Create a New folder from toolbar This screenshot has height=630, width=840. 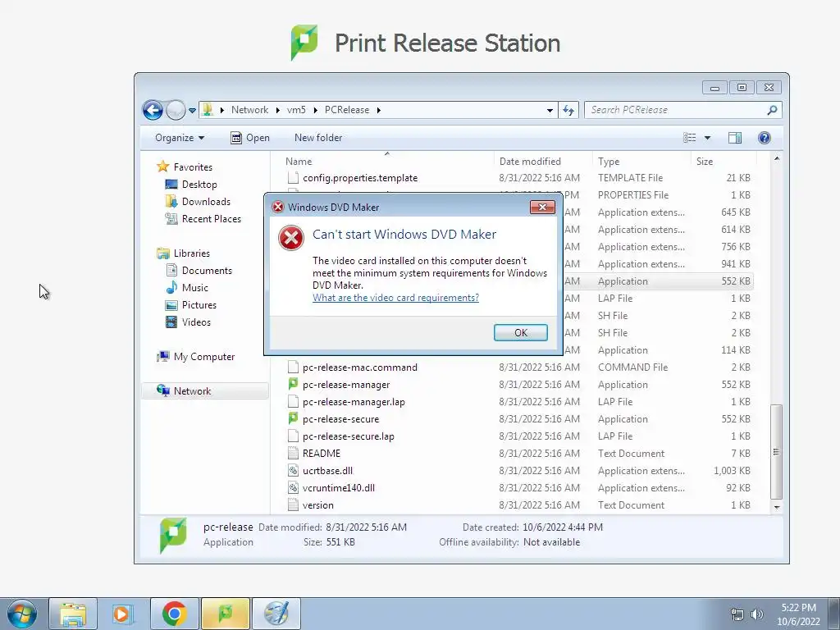click(x=318, y=138)
